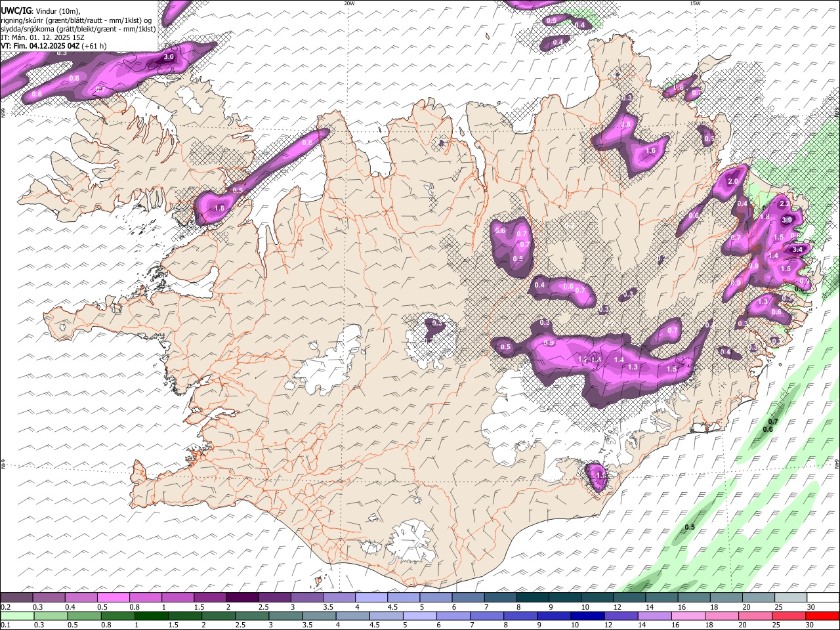Pick the violet 12 rain swatch

coord(620,616)
